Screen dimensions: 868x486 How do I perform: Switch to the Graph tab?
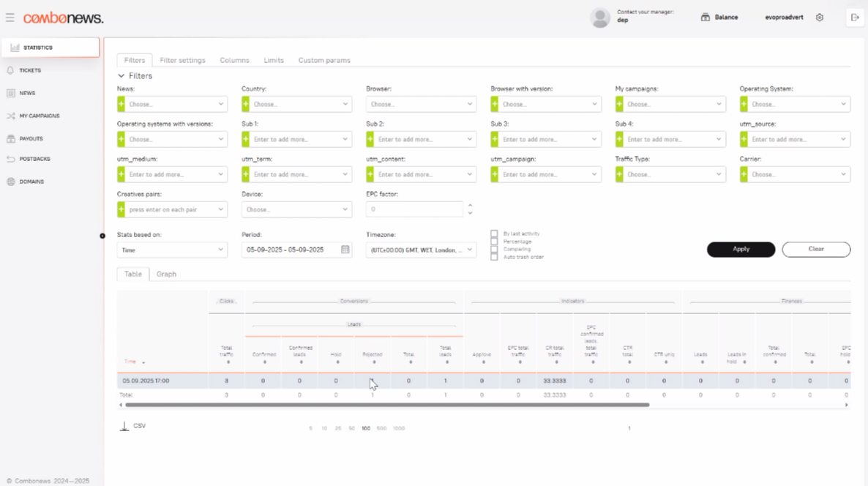click(x=166, y=274)
